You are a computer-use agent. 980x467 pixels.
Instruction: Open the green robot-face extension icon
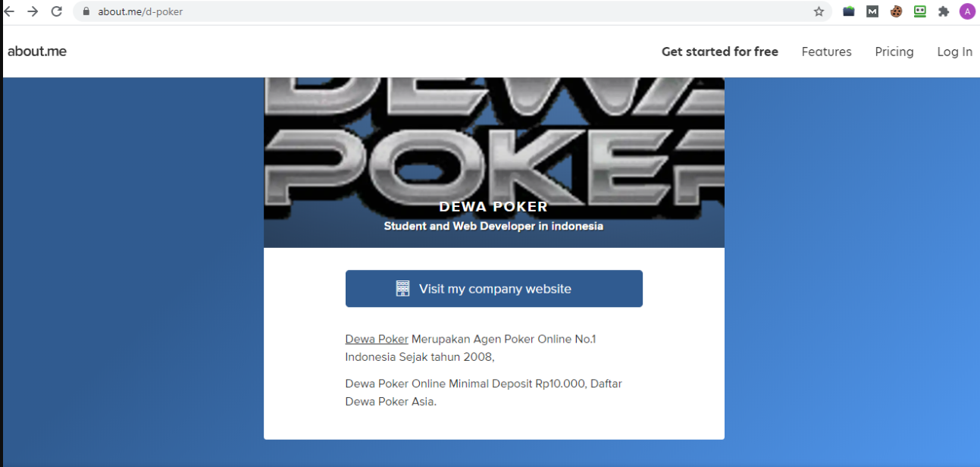pyautogui.click(x=919, y=11)
